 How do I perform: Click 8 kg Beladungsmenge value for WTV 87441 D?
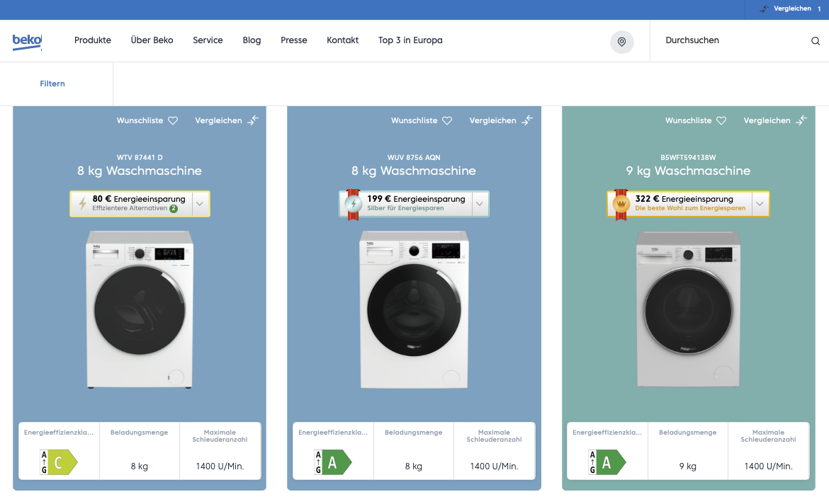coord(140,466)
